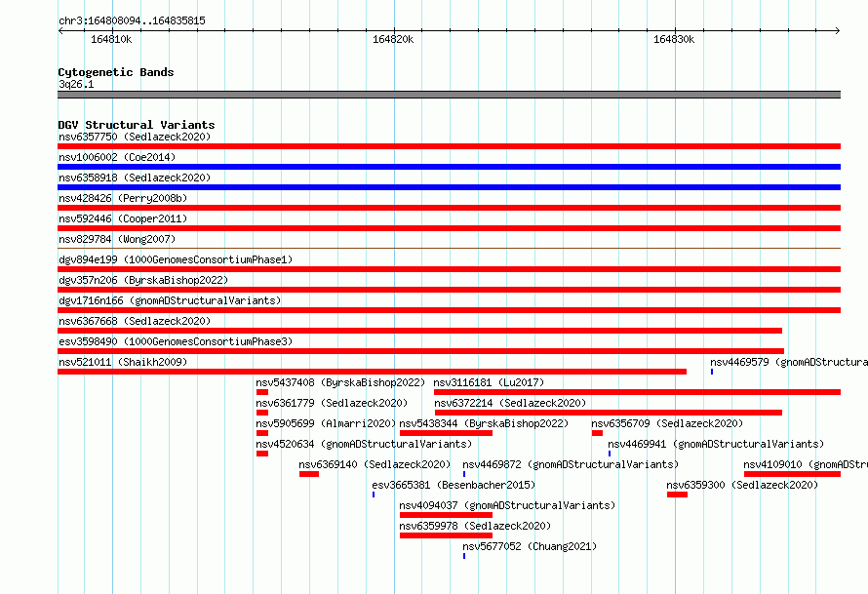This screenshot has width=868, height=594.
Task: Click the 3q26.1 band label
Action: click(x=76, y=84)
